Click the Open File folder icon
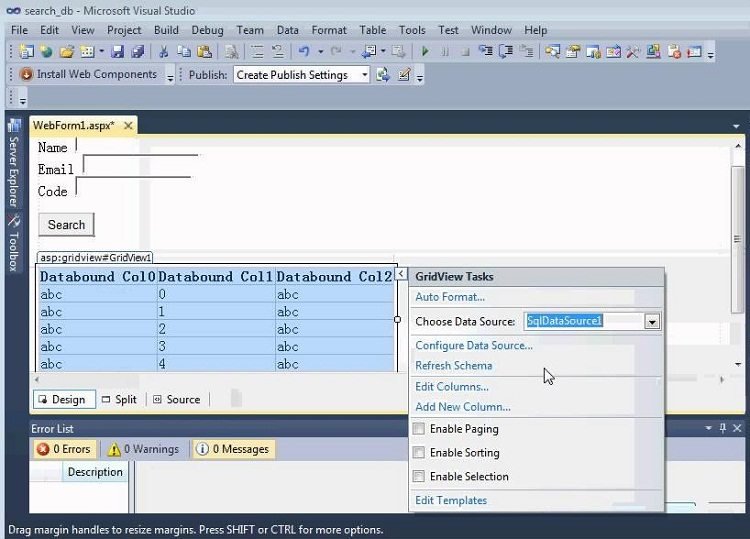Screen dimensions: 750x539 click(67, 51)
